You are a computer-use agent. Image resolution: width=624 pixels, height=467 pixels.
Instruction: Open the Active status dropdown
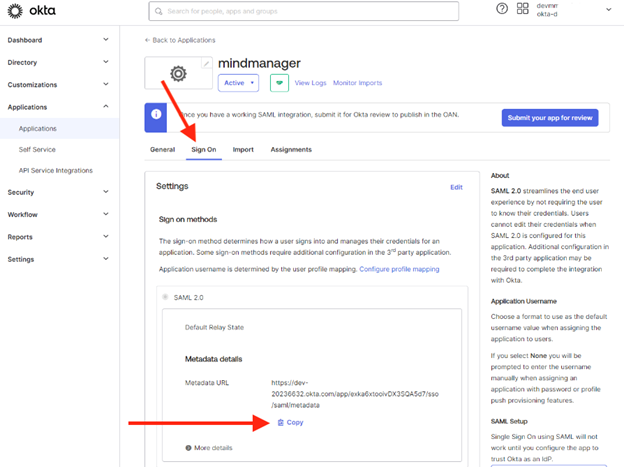[238, 83]
